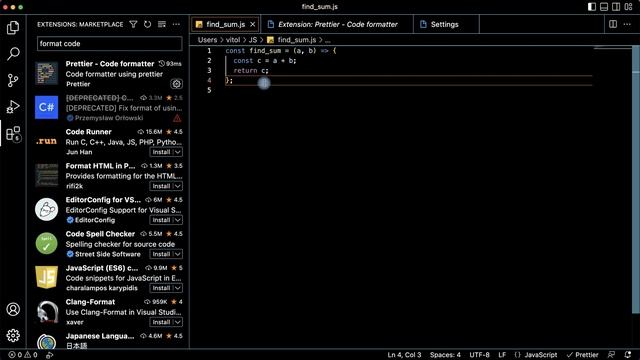Open Prettier - Code formatter extension entry
This screenshot has height=360, width=640.
[108, 73]
